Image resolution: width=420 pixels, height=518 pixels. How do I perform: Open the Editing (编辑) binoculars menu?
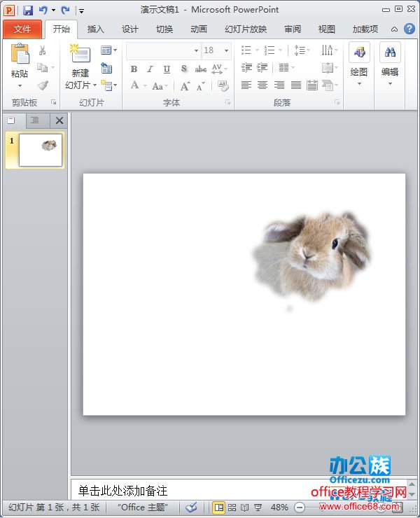coord(390,63)
